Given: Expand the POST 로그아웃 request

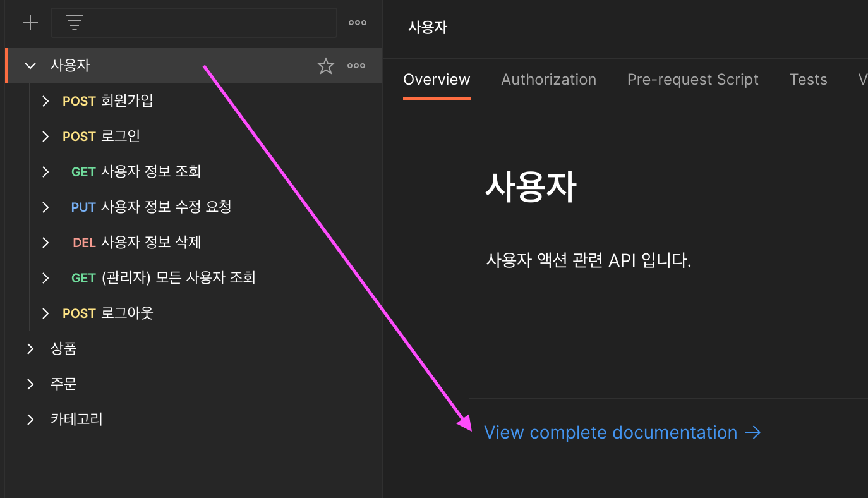Looking at the screenshot, I should pyautogui.click(x=45, y=313).
